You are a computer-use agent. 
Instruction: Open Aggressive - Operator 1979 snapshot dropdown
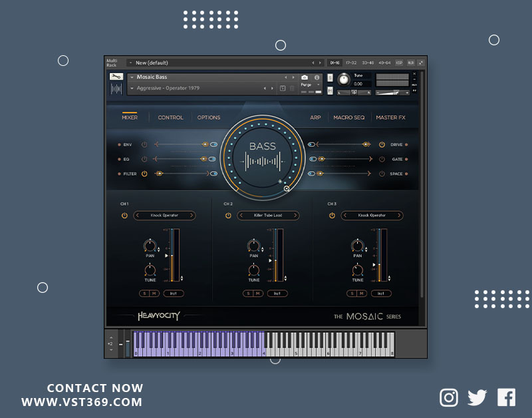tap(132, 89)
